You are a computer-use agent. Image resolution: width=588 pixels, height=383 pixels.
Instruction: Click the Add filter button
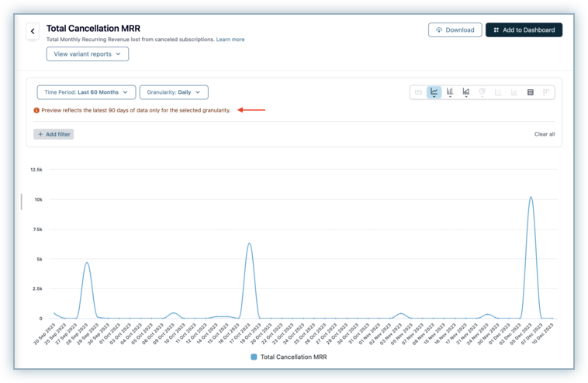click(54, 134)
